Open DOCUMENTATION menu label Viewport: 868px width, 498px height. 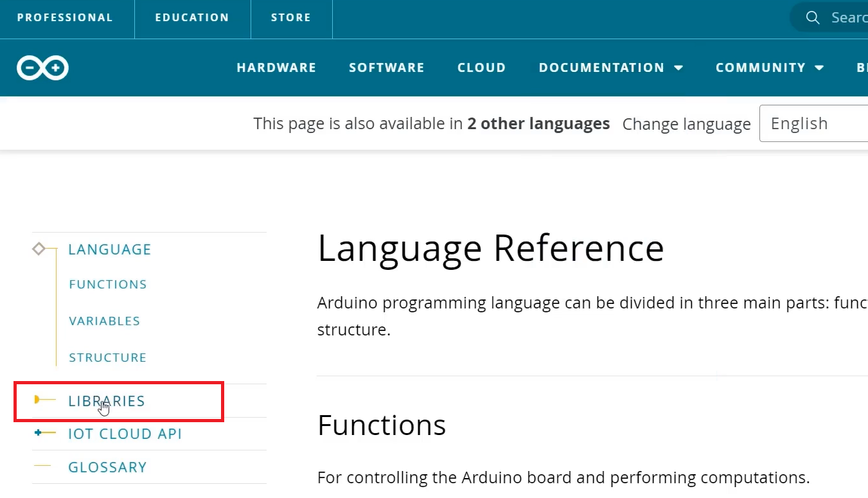601,67
